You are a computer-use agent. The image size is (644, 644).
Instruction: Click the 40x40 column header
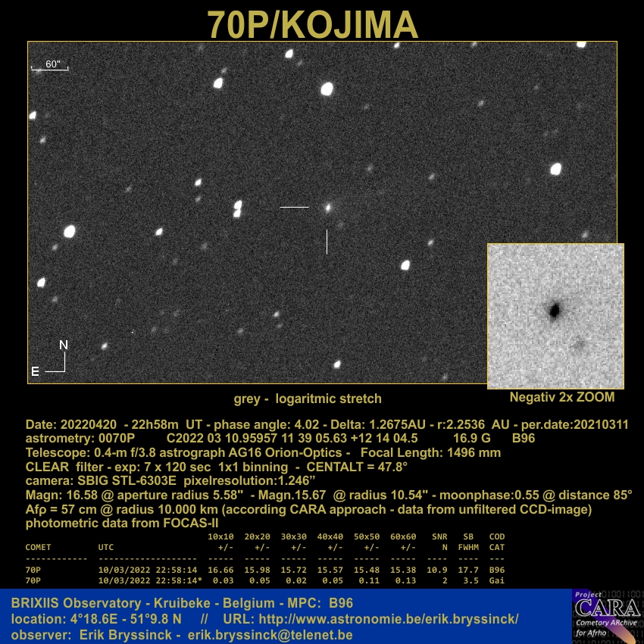[330, 537]
